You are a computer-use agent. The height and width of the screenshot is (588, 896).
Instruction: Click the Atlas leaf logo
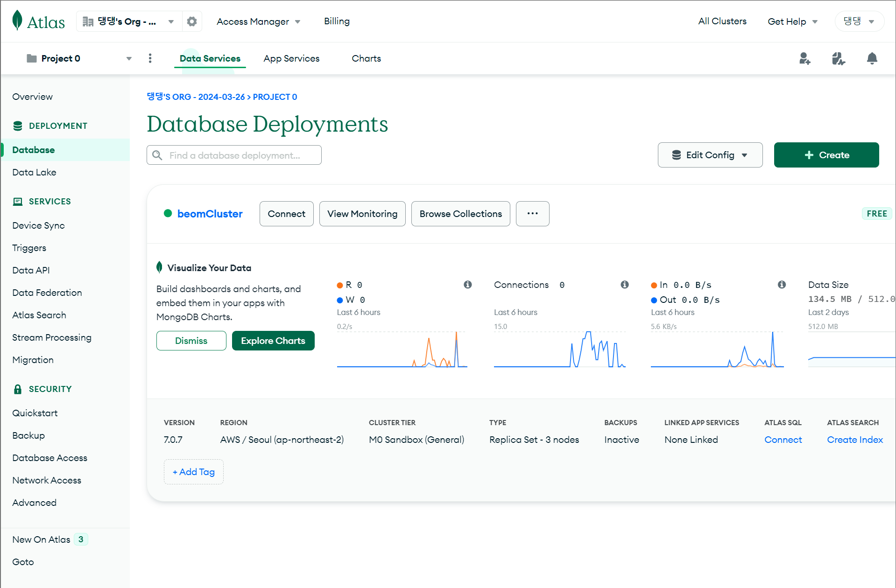[18, 21]
